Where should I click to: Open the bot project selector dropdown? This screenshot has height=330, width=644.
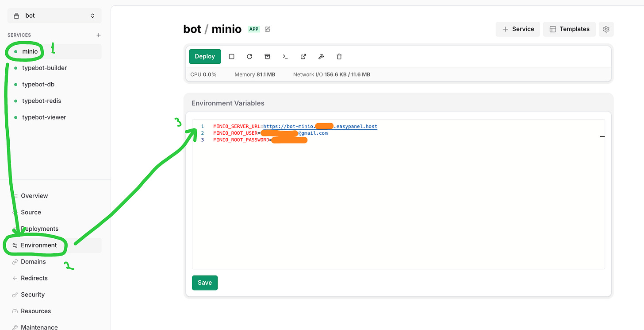(54, 16)
